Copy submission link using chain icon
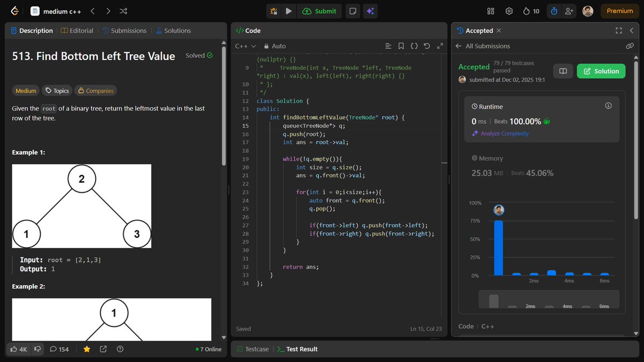 pyautogui.click(x=630, y=46)
